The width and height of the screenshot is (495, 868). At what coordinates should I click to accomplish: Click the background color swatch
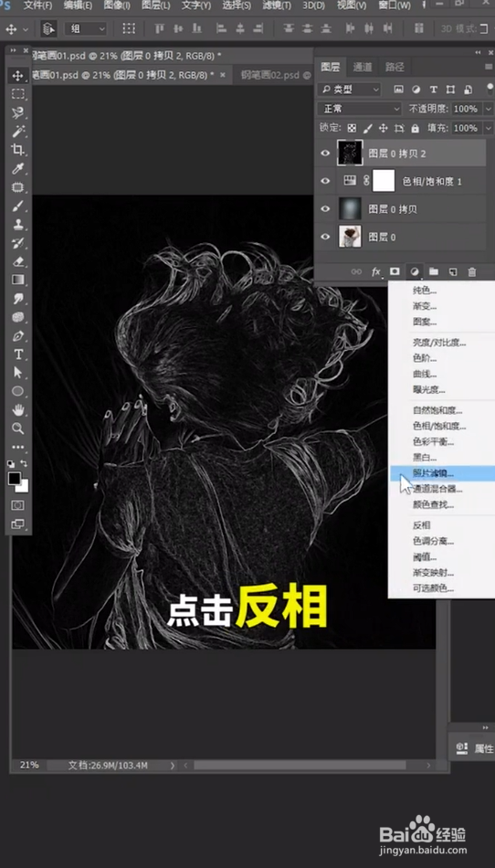pos(23,487)
